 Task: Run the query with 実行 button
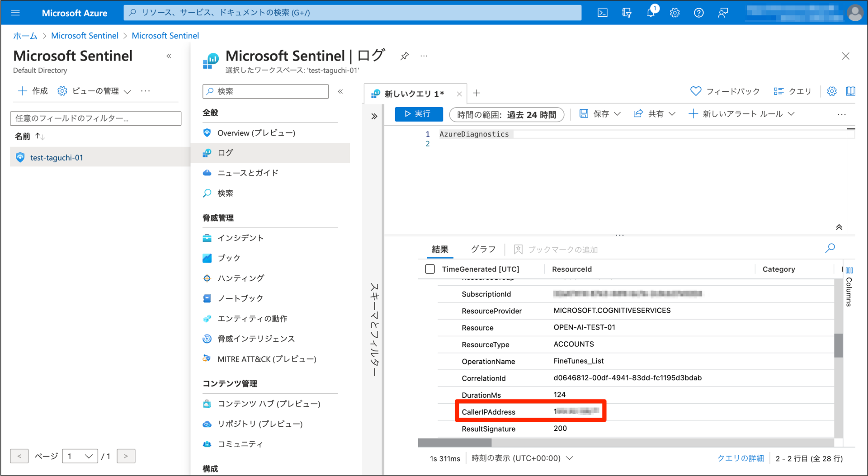[x=419, y=114]
